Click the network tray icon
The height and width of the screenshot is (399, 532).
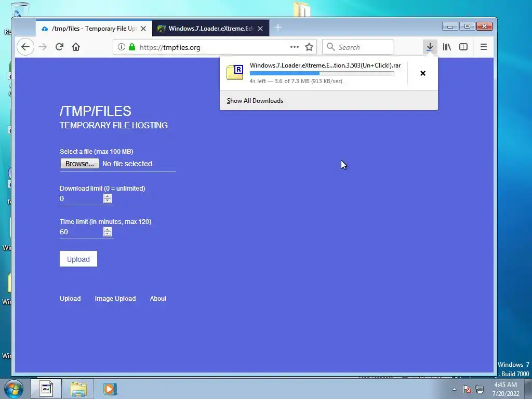(480, 389)
